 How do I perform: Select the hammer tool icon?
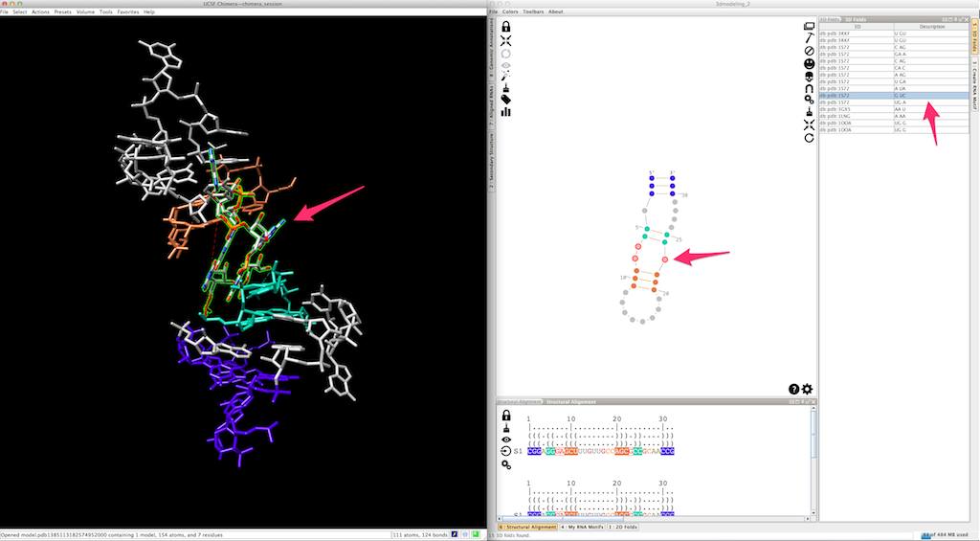click(x=809, y=38)
